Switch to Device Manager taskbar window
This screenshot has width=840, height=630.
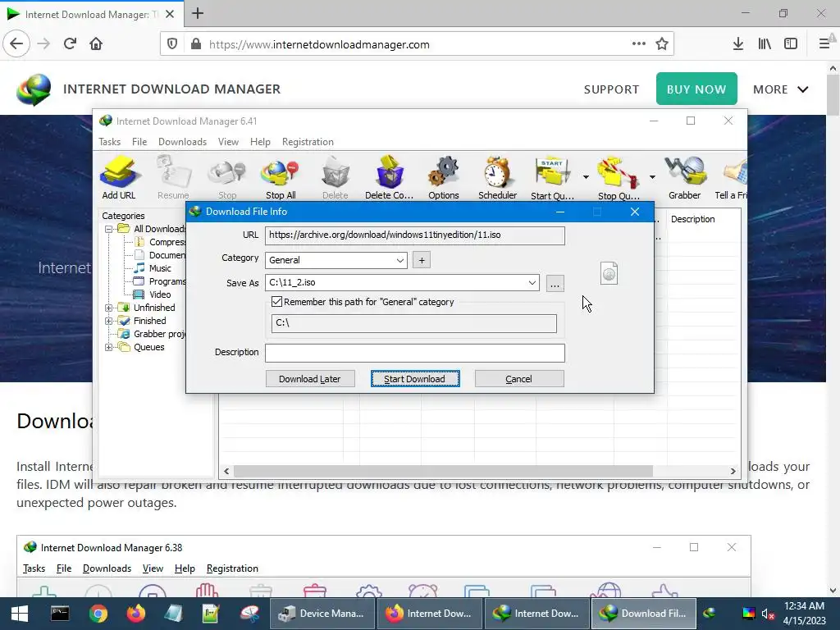322,614
